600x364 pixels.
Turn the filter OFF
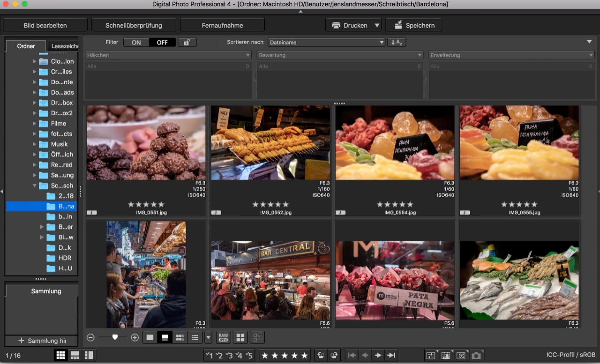[162, 42]
